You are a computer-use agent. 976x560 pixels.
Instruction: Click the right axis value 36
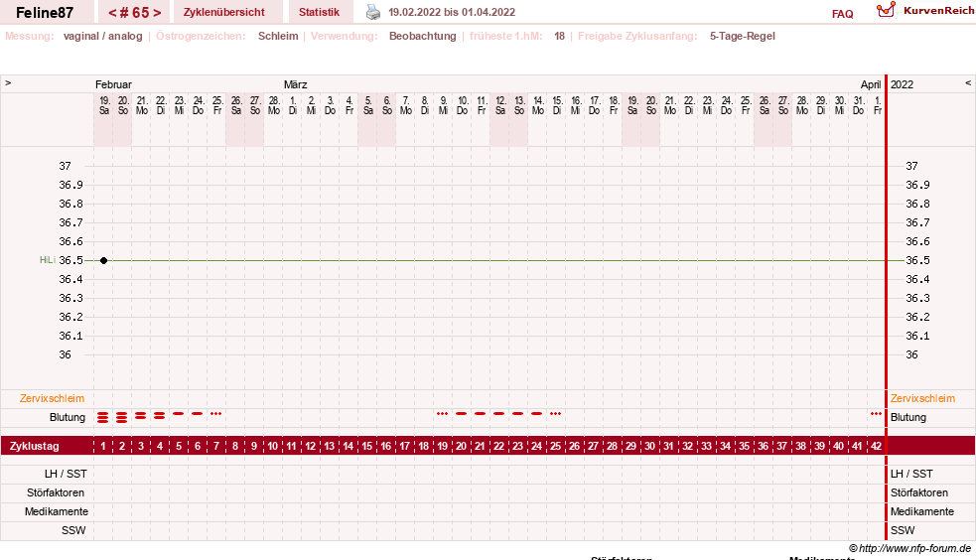pos(911,354)
